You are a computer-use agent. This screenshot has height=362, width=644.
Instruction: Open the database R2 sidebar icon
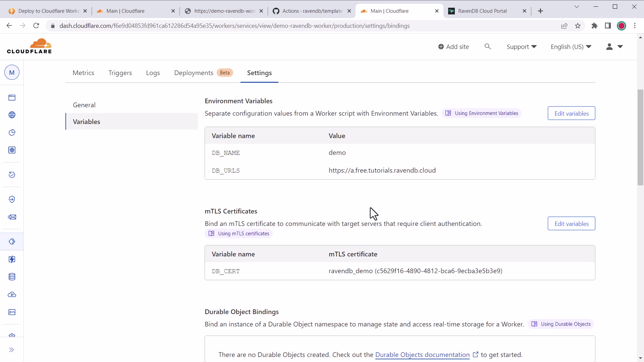coord(12,277)
